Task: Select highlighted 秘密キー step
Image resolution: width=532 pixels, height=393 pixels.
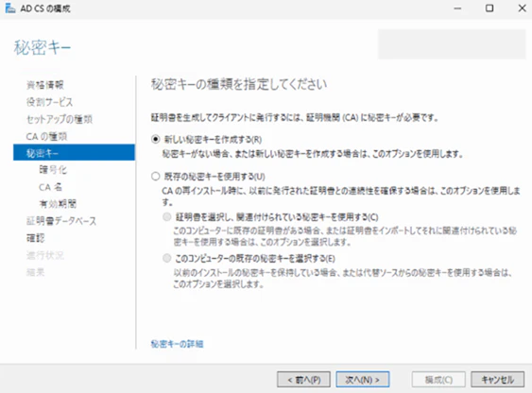Action: [x=74, y=153]
